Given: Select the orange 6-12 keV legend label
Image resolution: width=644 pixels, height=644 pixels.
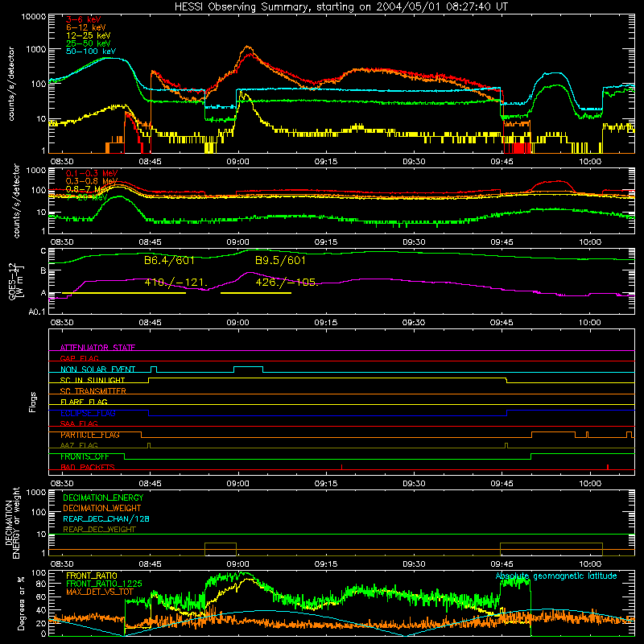Looking at the screenshot, I should coord(86,27).
